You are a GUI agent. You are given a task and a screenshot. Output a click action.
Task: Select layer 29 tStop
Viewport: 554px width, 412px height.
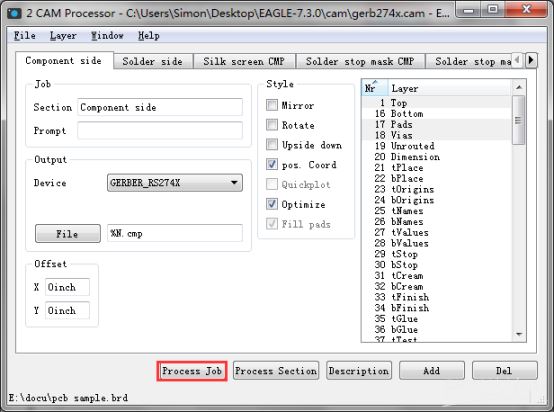pyautogui.click(x=437, y=254)
